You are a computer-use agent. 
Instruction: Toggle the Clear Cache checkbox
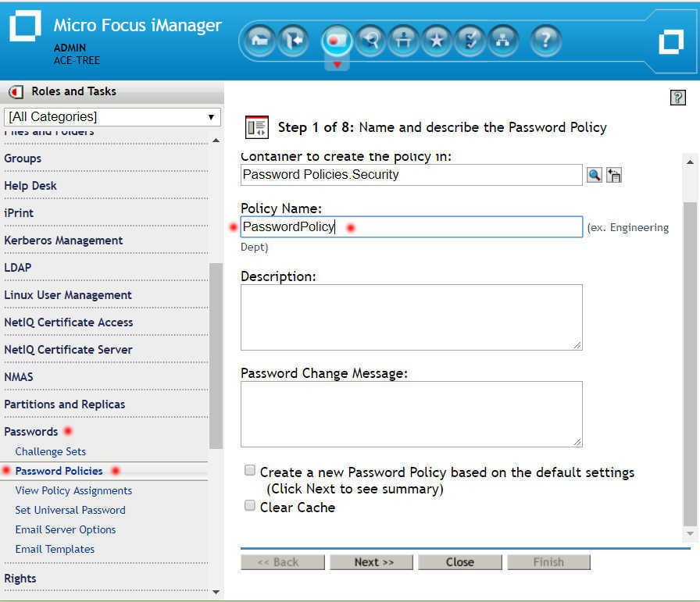tap(249, 505)
